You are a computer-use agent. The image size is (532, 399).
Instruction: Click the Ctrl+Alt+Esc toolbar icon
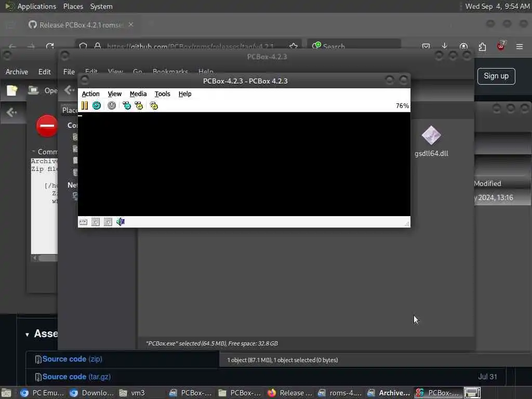pos(139,105)
